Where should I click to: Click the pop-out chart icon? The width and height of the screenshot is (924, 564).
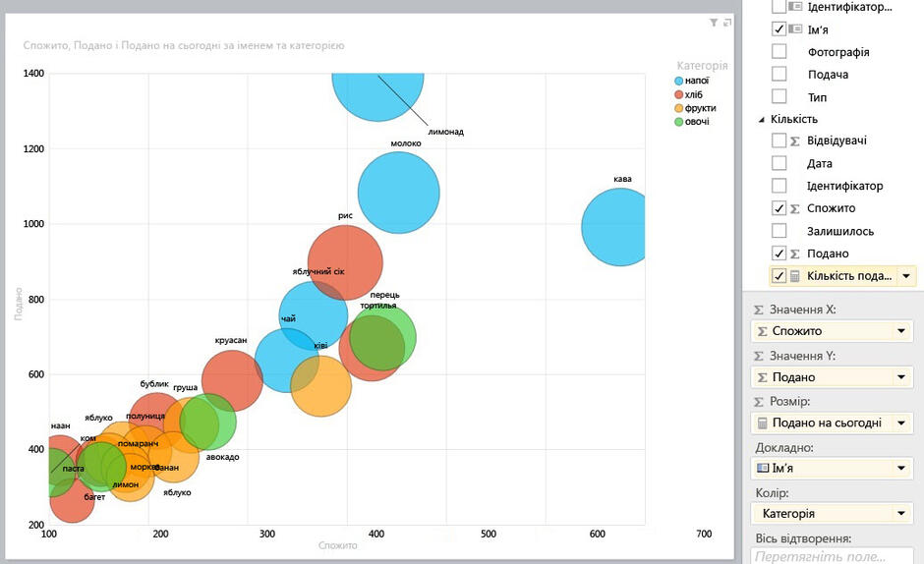(727, 23)
